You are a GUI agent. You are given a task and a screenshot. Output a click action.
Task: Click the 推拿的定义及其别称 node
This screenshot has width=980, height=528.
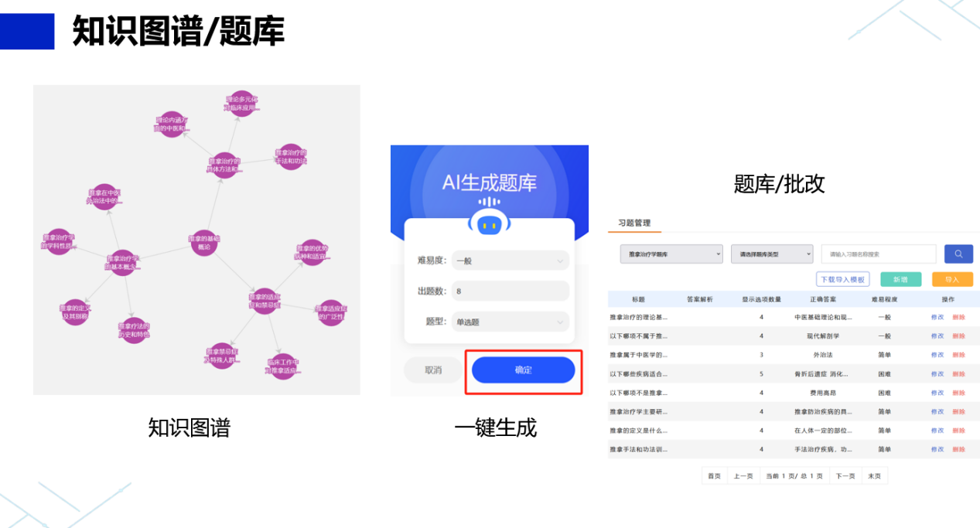click(x=75, y=312)
